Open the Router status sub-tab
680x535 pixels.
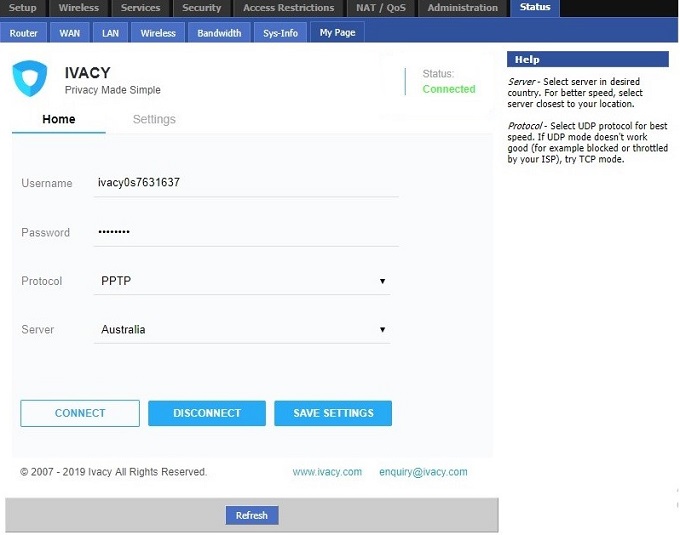pyautogui.click(x=23, y=33)
